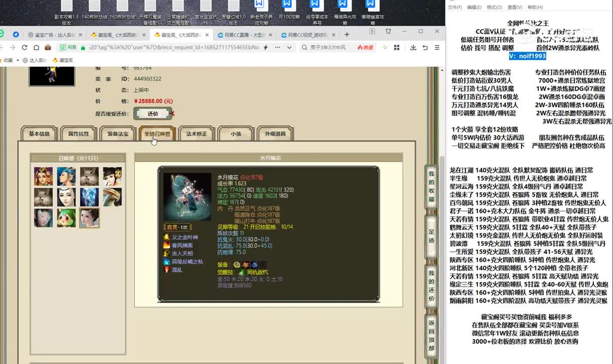Reload the current browser page
613x364 pixels.
click(x=24, y=48)
